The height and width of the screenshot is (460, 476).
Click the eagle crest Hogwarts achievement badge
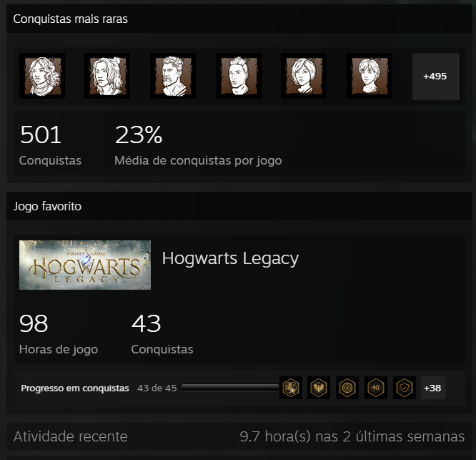coord(319,388)
